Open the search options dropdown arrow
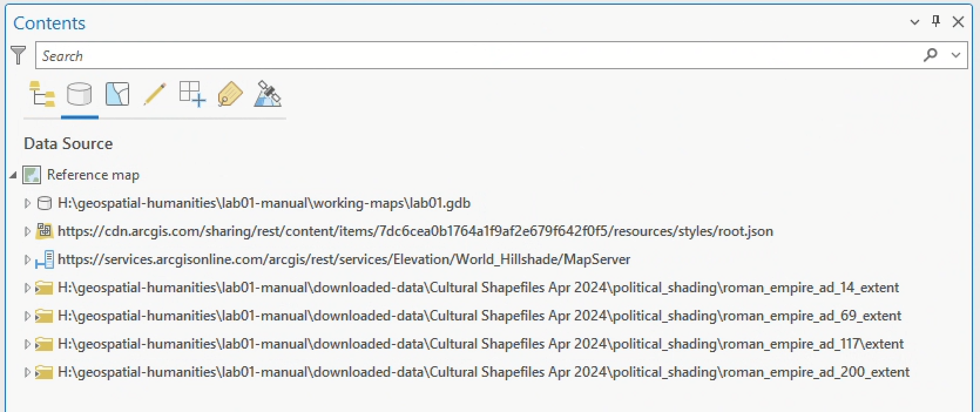980x412 pixels. pos(956,55)
